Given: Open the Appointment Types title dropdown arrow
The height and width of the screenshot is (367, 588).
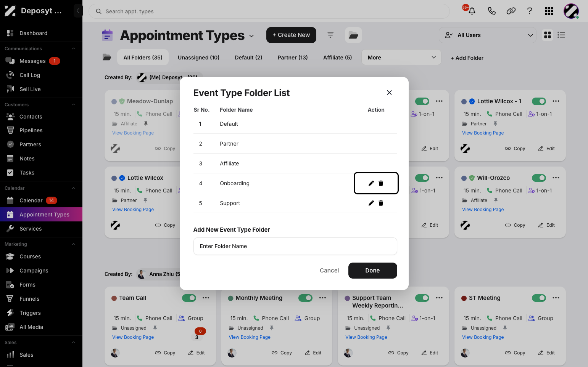Looking at the screenshot, I should coord(251,36).
